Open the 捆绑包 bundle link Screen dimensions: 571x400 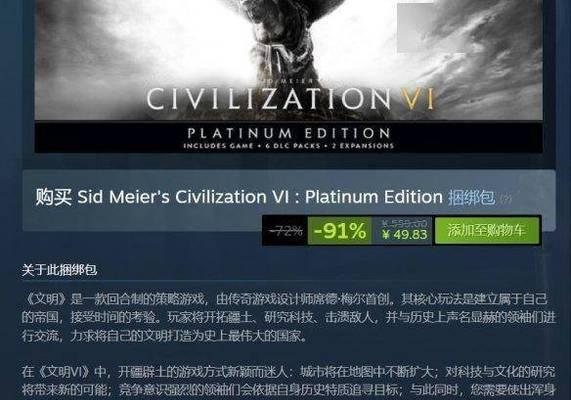(x=471, y=197)
